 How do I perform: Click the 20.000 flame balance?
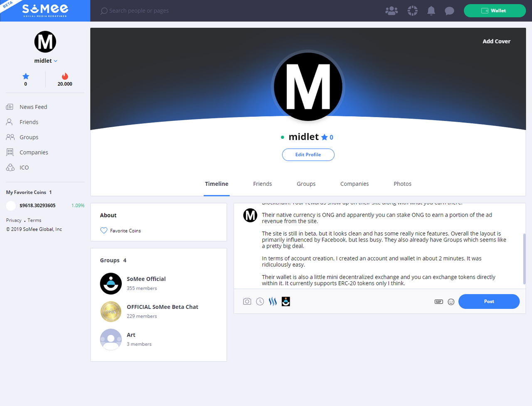tap(65, 84)
